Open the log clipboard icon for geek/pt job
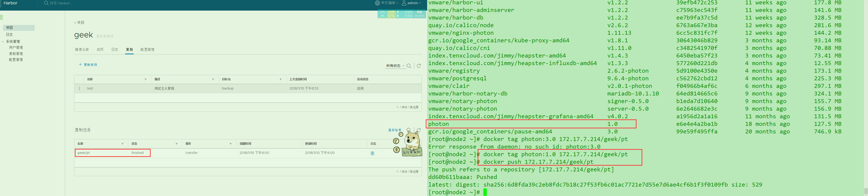 (372, 153)
